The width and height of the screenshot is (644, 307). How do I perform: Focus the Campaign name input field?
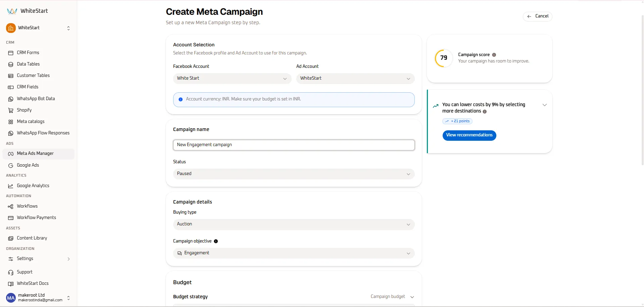pyautogui.click(x=294, y=145)
